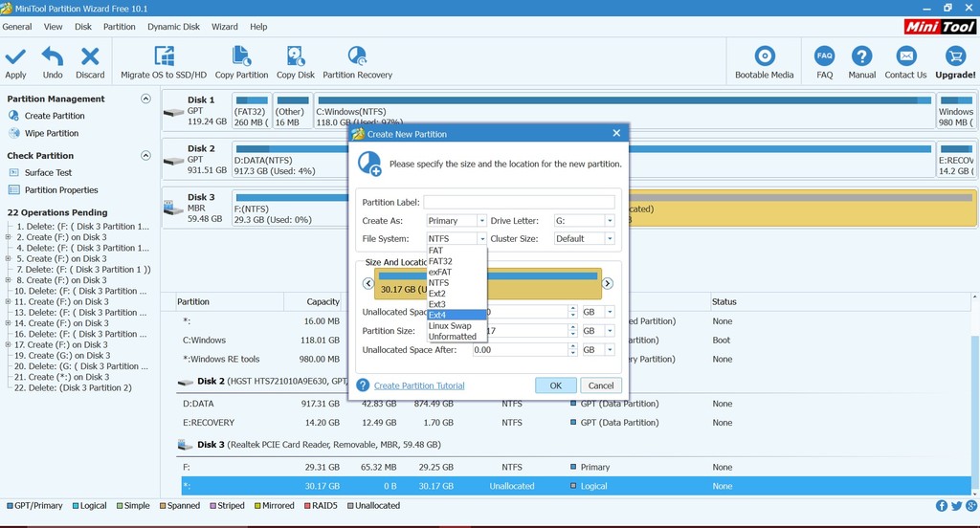Open the Bootable Media builder

click(x=764, y=57)
